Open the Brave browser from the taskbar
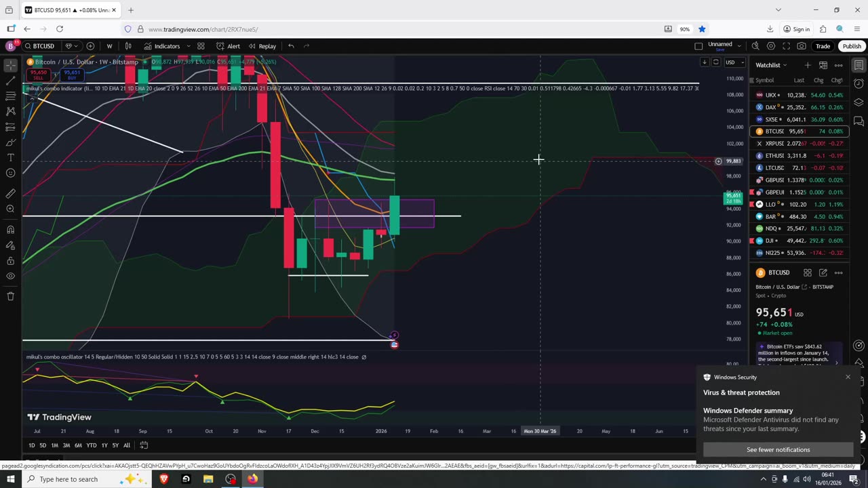 pyautogui.click(x=163, y=479)
